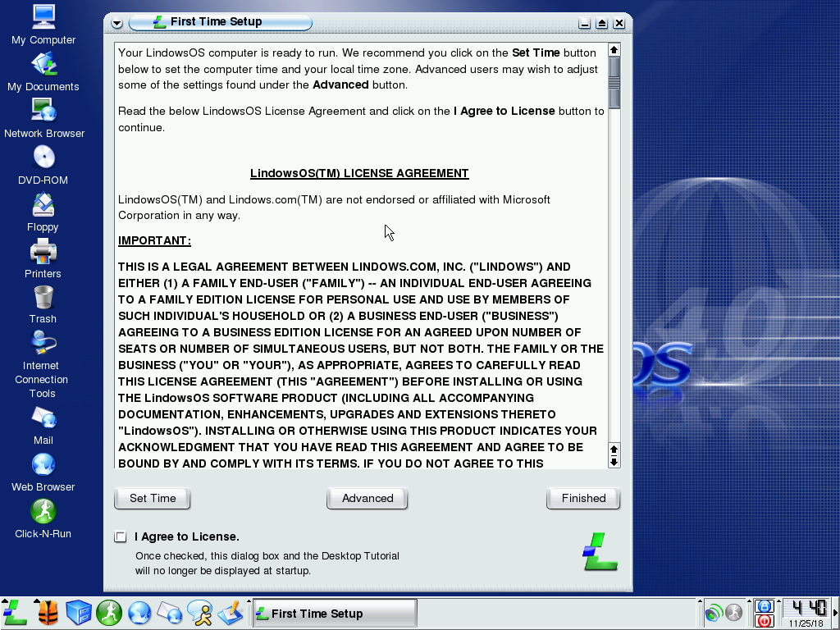Click the scrollbar up arrow at top of license text

[x=614, y=50]
